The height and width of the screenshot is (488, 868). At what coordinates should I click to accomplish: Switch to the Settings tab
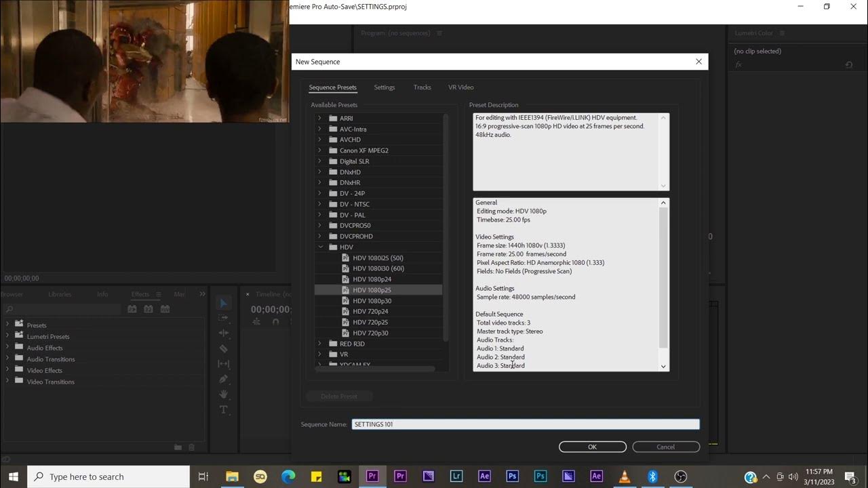(384, 87)
